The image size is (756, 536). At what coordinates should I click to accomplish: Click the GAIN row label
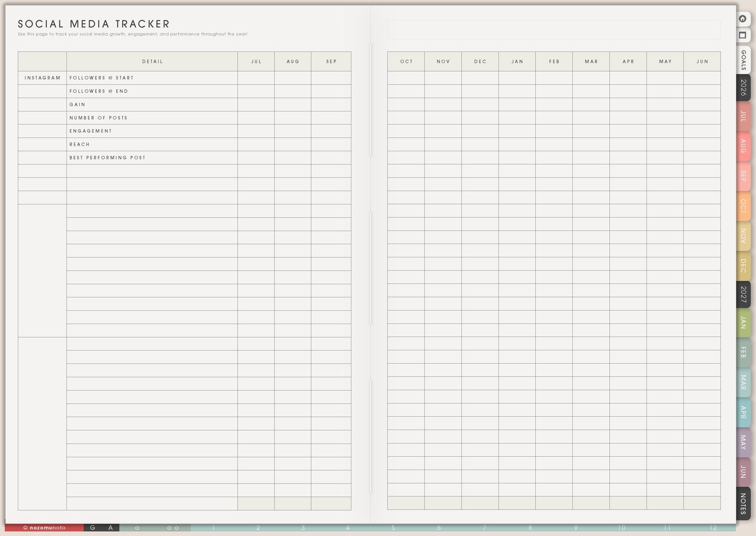point(77,105)
